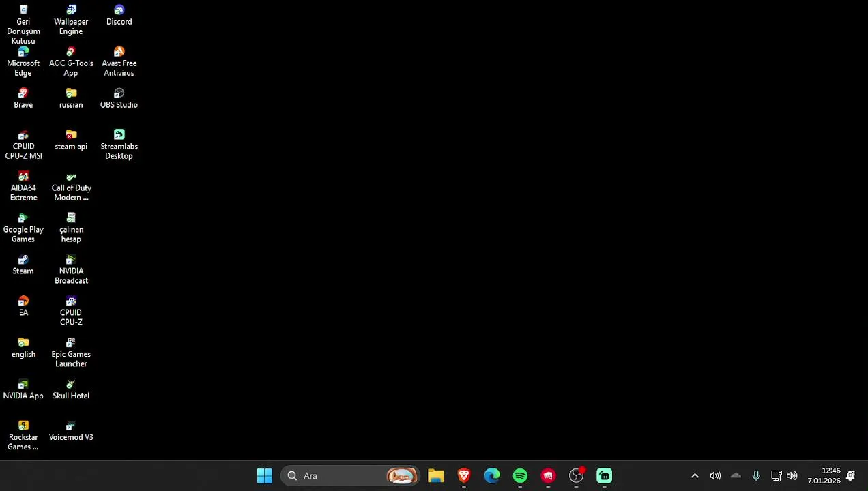Open the notification bell in tray
Image resolution: width=868 pixels, height=491 pixels.
click(x=851, y=476)
